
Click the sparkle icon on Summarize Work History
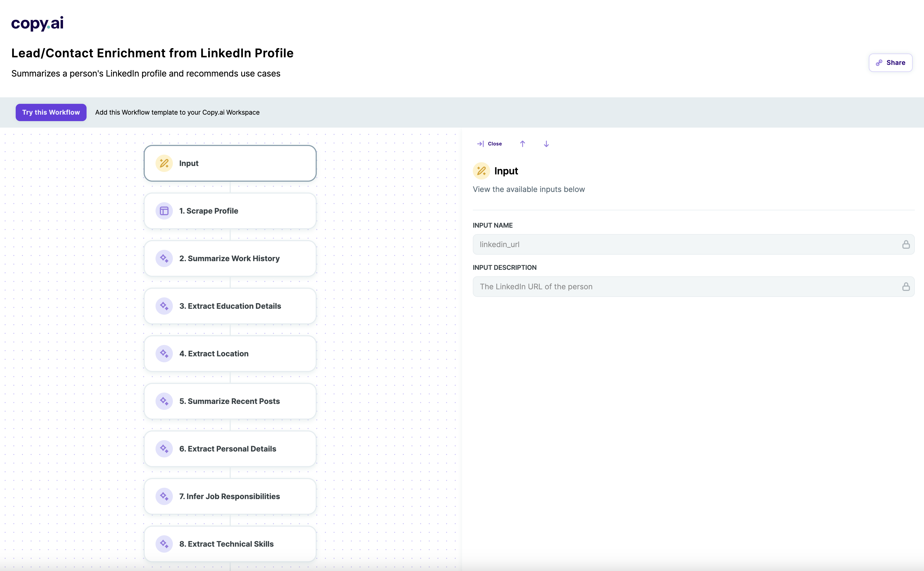click(x=164, y=258)
